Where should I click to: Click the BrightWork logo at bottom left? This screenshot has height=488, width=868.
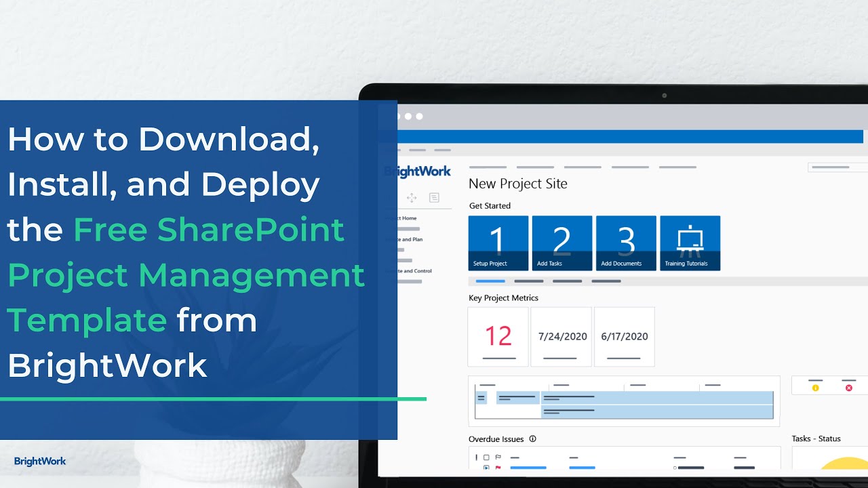tap(40, 461)
